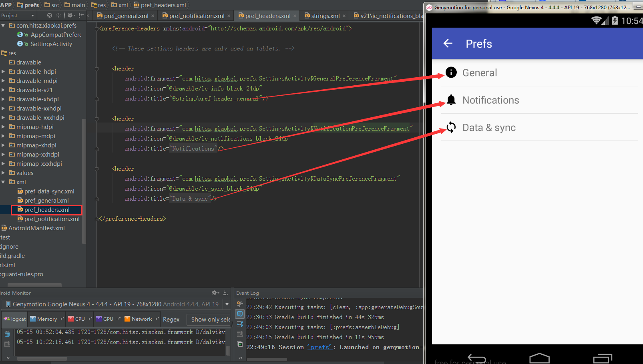Select SettingsActivity class in project tree
The height and width of the screenshot is (364, 643).
pyautogui.click(x=51, y=44)
